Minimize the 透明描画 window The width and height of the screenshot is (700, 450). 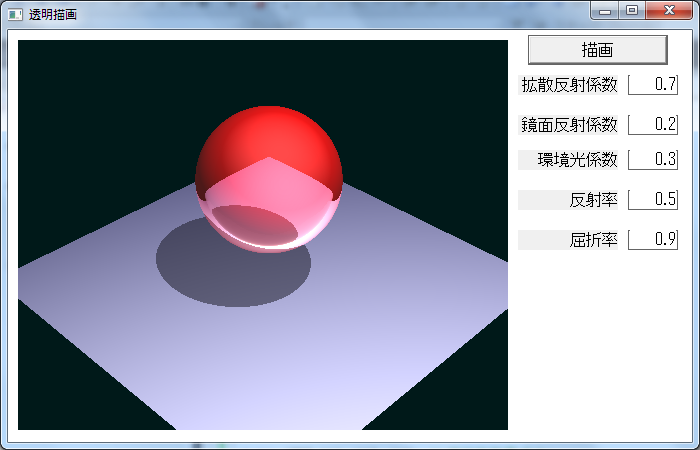tap(605, 10)
